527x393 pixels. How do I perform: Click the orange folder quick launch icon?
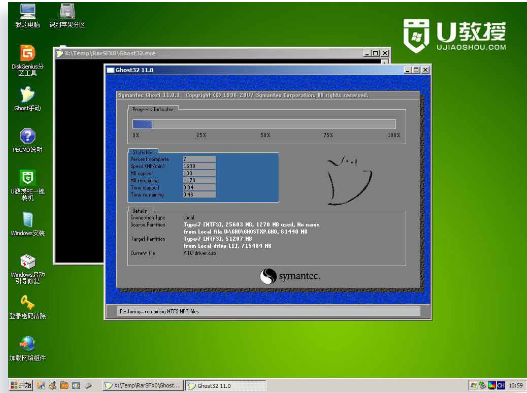[x=64, y=385]
